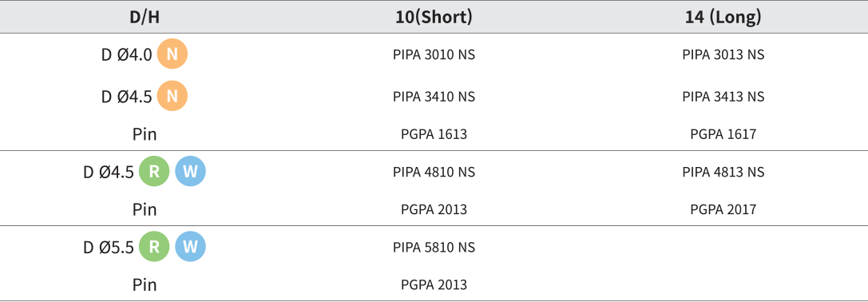Click pin code PGPA 2017
This screenshot has width=868, height=302.
pyautogui.click(x=723, y=209)
